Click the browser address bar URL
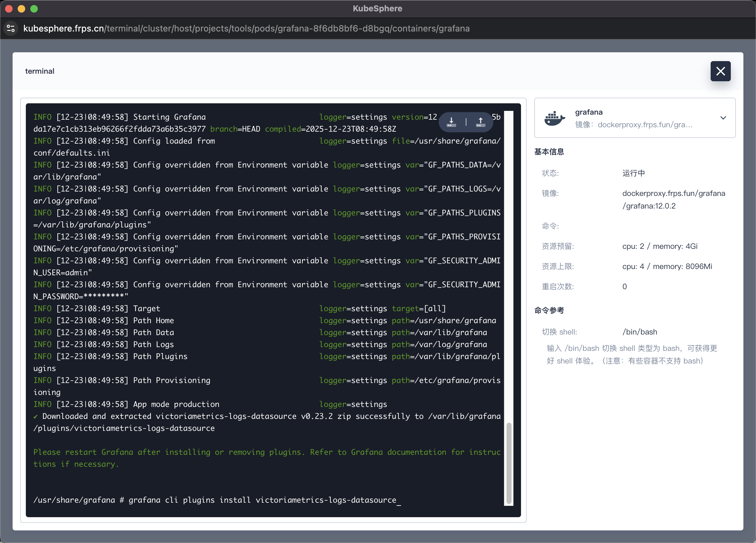The image size is (756, 543). point(247,28)
